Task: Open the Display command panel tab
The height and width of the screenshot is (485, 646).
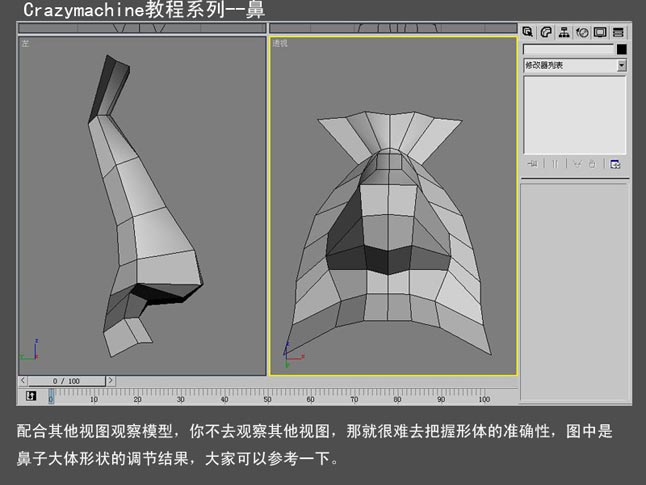Action: [600, 32]
